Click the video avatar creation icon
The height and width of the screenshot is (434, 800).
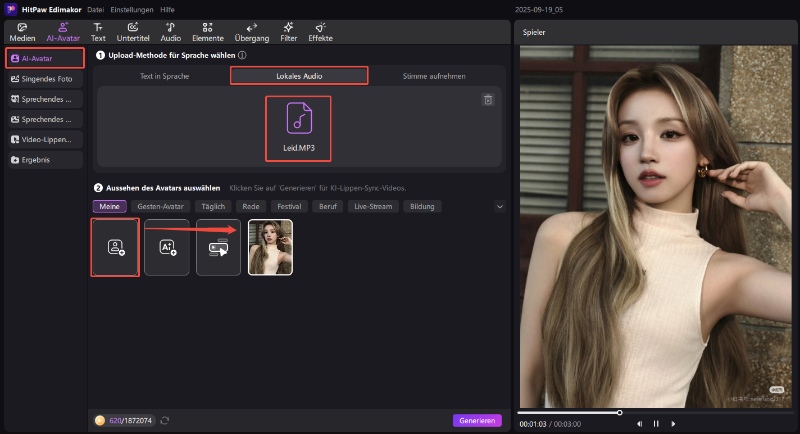(x=218, y=247)
